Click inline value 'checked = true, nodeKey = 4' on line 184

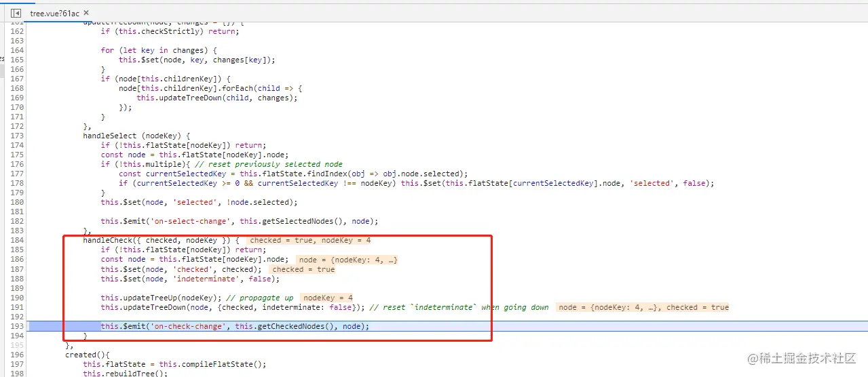coord(310,240)
